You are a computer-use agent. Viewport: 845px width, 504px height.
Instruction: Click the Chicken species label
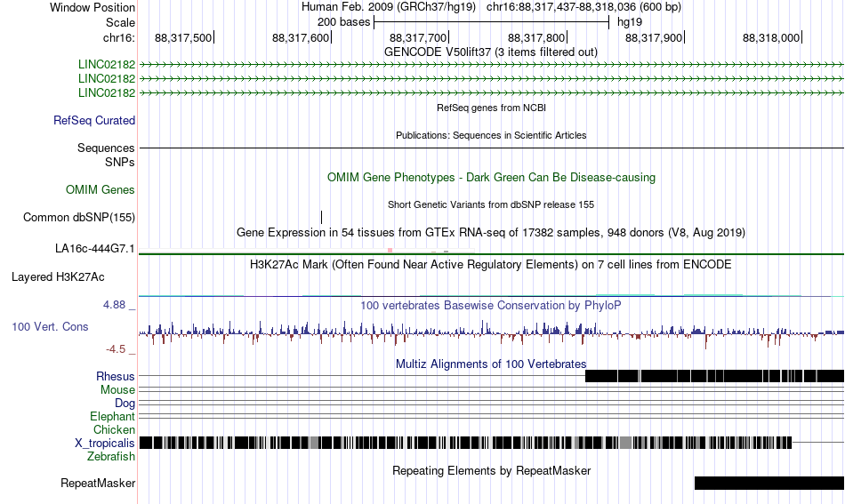(114, 429)
